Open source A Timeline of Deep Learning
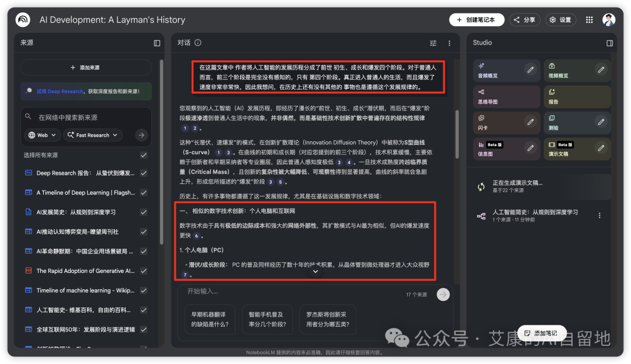 [86, 193]
